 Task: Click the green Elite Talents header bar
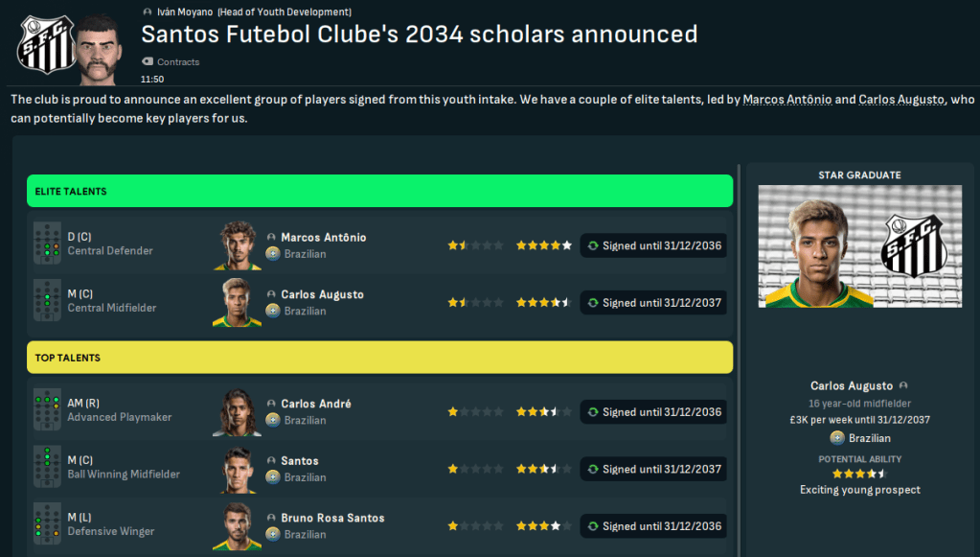(379, 192)
